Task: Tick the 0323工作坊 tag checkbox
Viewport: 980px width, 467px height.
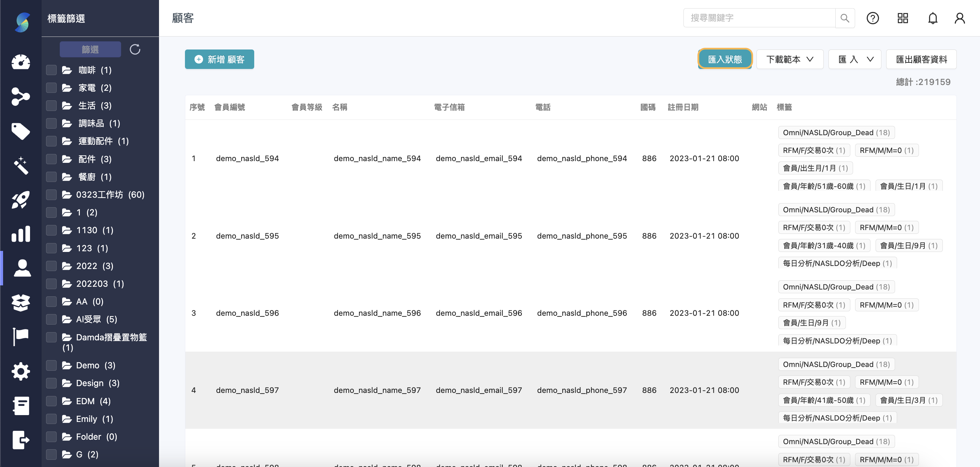Action: (x=52, y=195)
